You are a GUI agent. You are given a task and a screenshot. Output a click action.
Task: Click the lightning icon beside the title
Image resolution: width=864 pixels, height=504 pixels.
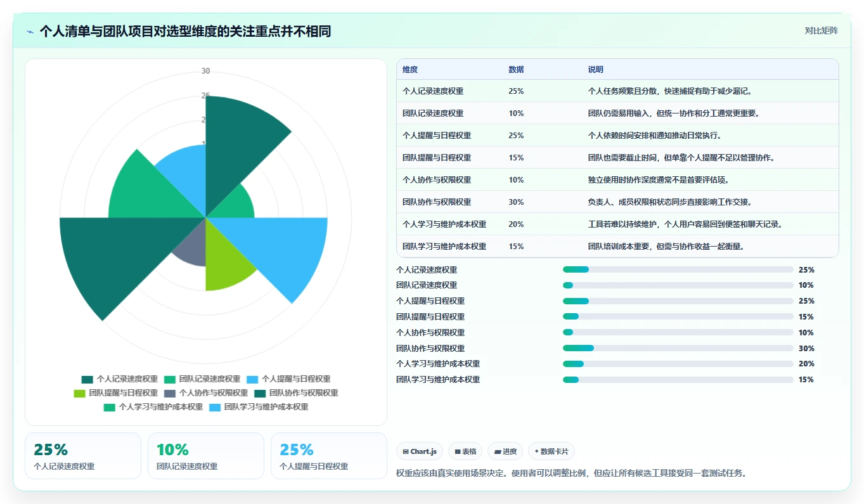[30, 32]
